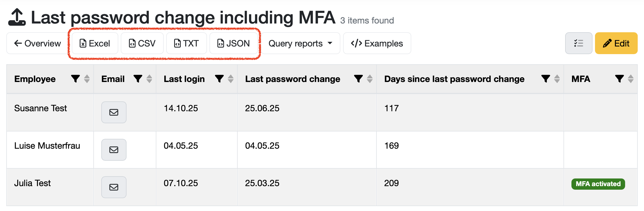Open the Examples page
Image resolution: width=644 pixels, height=211 pixels.
377,43
